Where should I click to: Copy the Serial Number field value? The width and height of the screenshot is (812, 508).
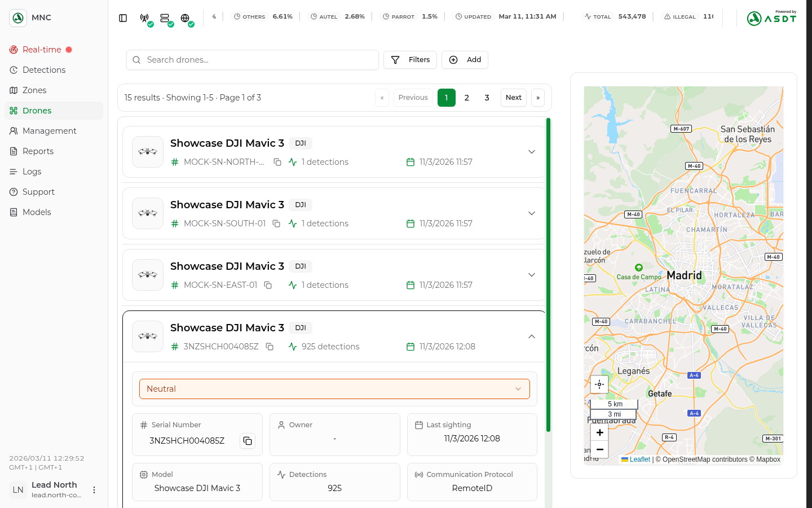[x=248, y=441]
